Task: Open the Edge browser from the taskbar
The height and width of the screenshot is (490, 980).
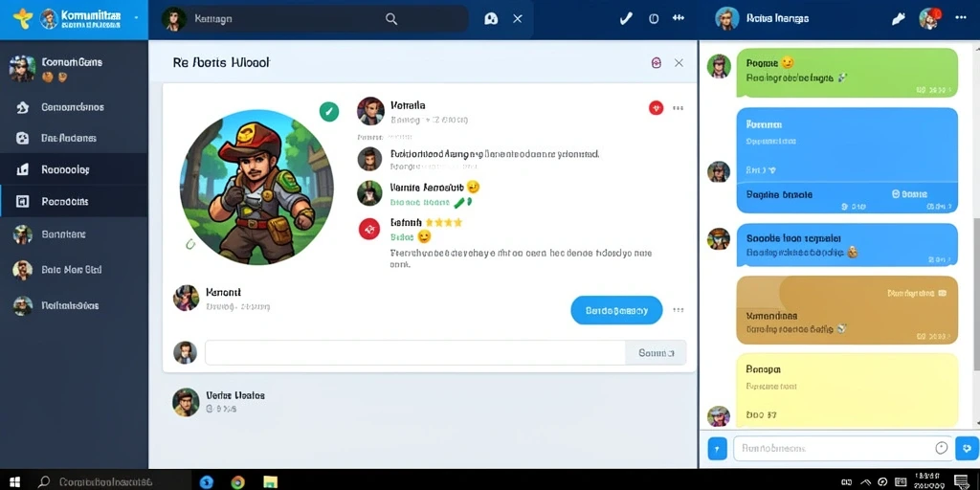Action: (x=207, y=482)
